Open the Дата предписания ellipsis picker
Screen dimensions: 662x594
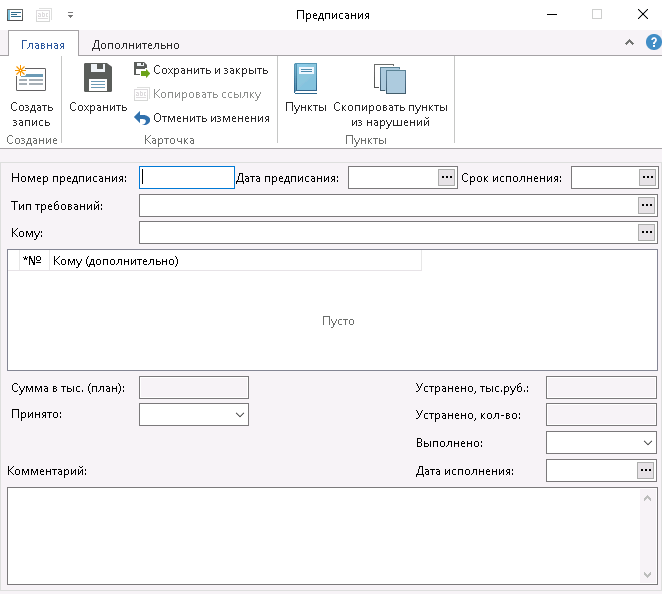[447, 177]
